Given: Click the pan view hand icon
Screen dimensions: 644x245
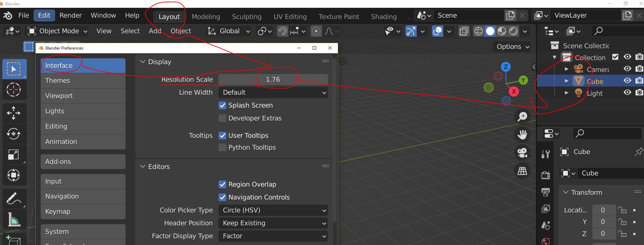Looking at the screenshot, I should tap(522, 135).
